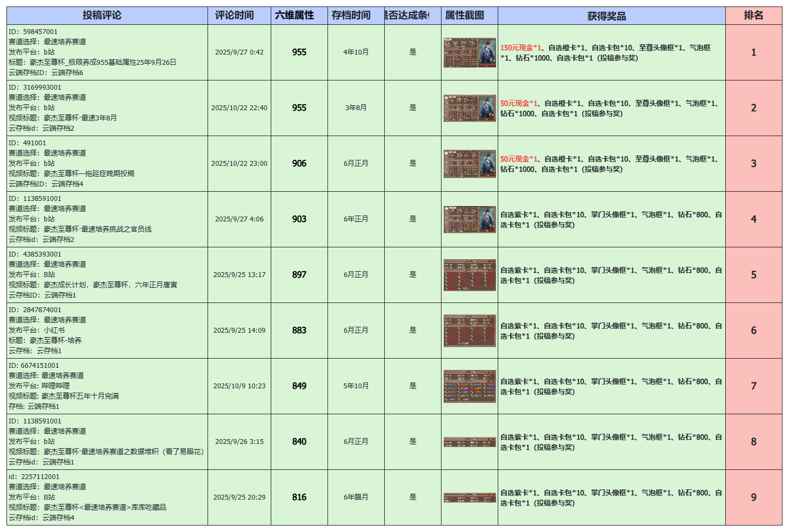
Task: Click the submission comment for ID 2257112001
Action: (x=107, y=497)
